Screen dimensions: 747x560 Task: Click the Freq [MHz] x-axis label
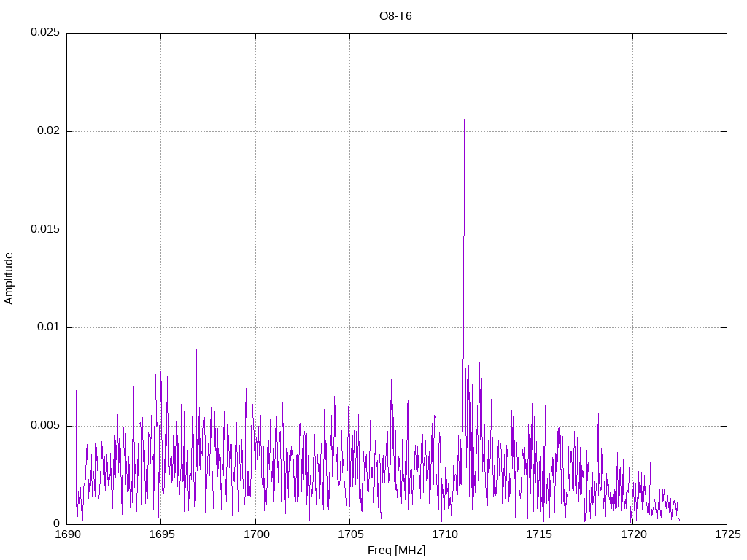point(396,551)
